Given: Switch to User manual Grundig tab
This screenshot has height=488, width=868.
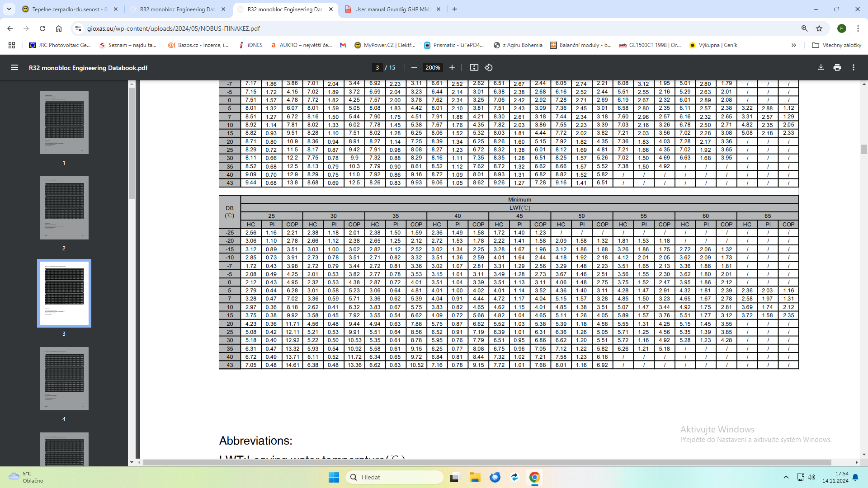Looking at the screenshot, I should [392, 9].
